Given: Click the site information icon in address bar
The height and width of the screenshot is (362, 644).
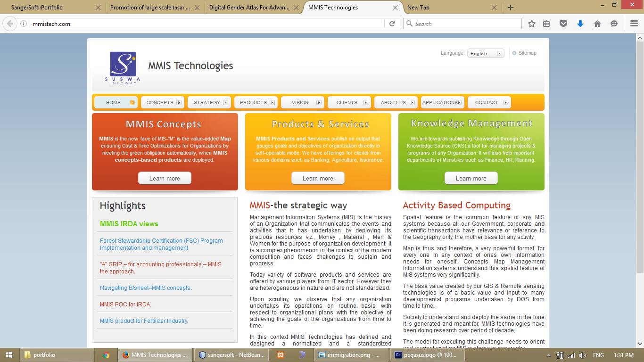Looking at the screenshot, I should click(x=24, y=24).
